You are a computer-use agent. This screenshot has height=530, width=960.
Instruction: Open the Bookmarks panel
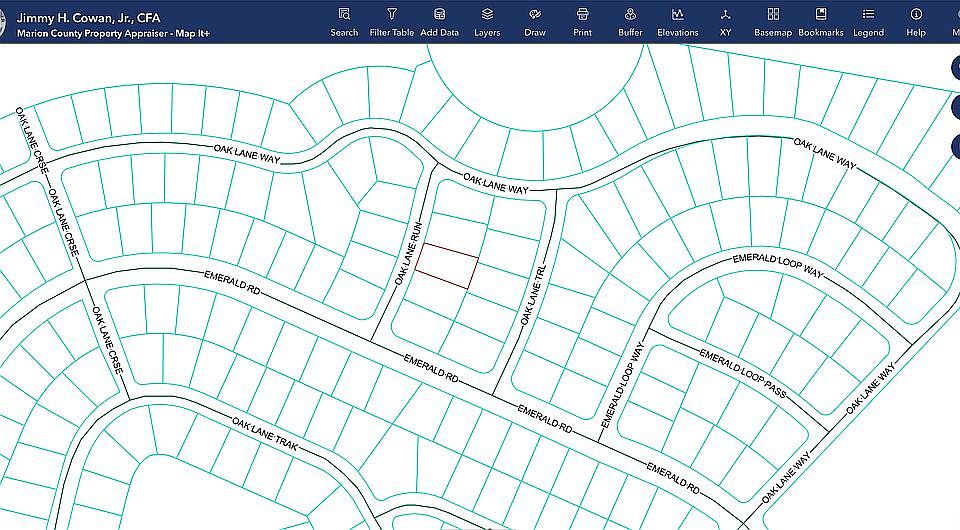tap(821, 23)
